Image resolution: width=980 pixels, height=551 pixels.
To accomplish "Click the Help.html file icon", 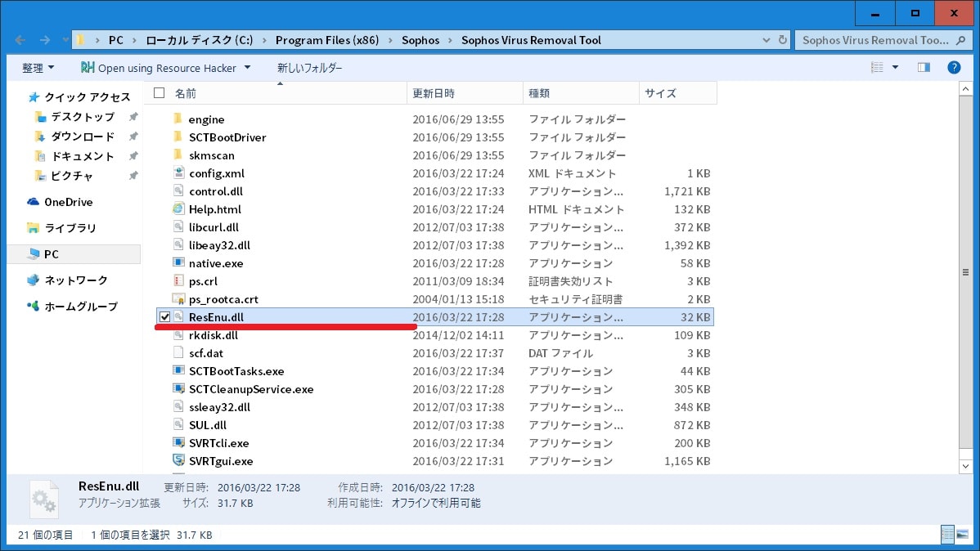I will pos(179,209).
